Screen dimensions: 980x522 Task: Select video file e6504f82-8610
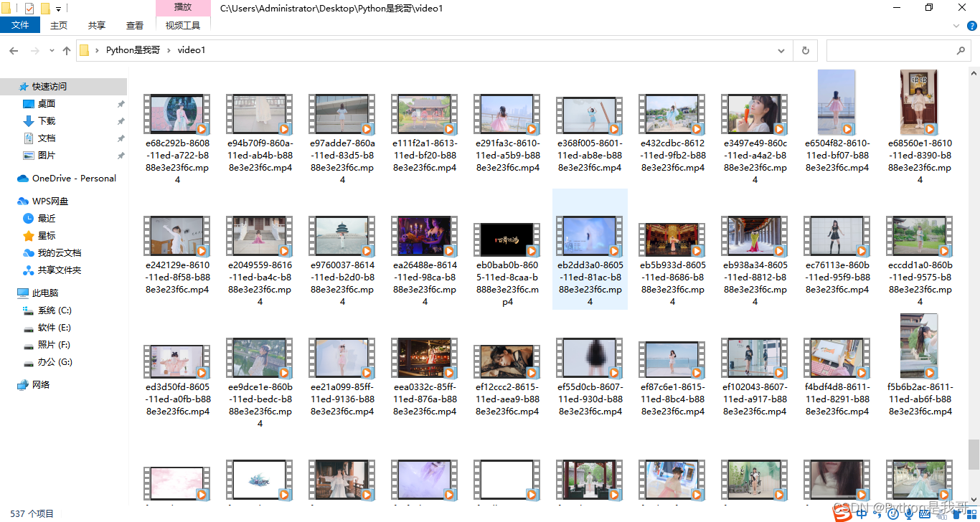[x=837, y=122]
